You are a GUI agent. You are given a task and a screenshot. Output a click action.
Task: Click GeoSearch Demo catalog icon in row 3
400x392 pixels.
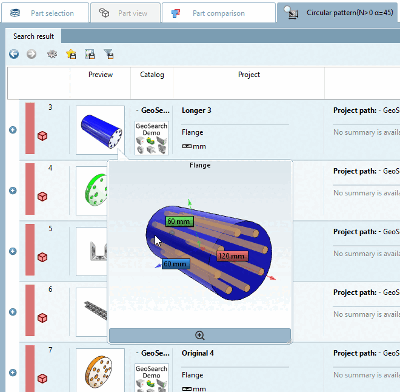coord(151,138)
